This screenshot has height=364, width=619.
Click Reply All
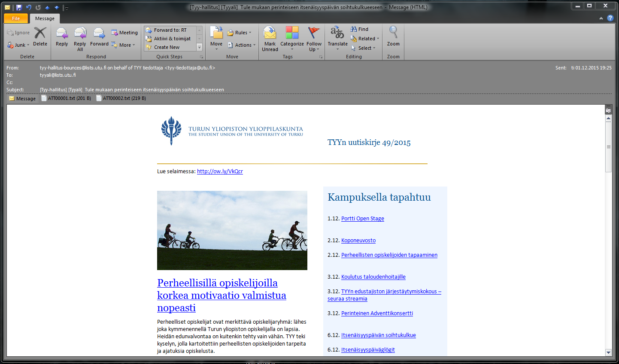(x=80, y=39)
